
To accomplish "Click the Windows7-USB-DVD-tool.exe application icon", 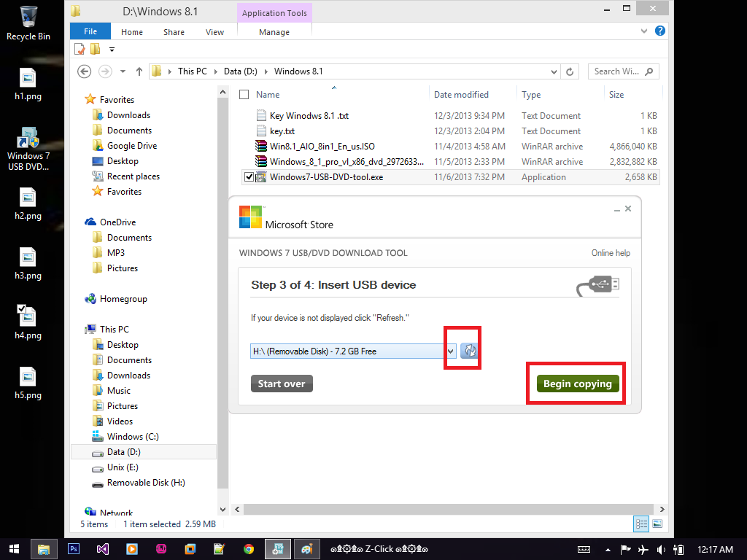I will [261, 177].
